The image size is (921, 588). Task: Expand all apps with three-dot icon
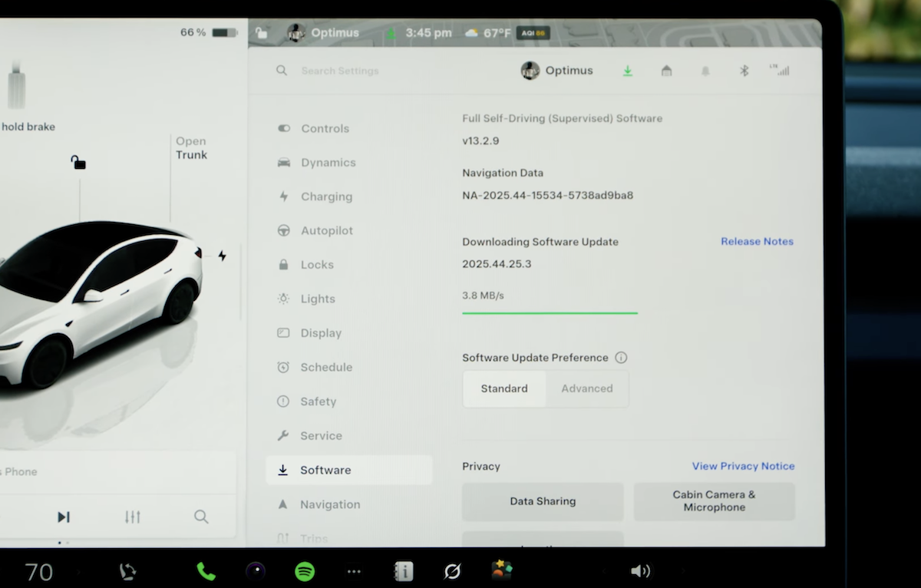pyautogui.click(x=354, y=571)
